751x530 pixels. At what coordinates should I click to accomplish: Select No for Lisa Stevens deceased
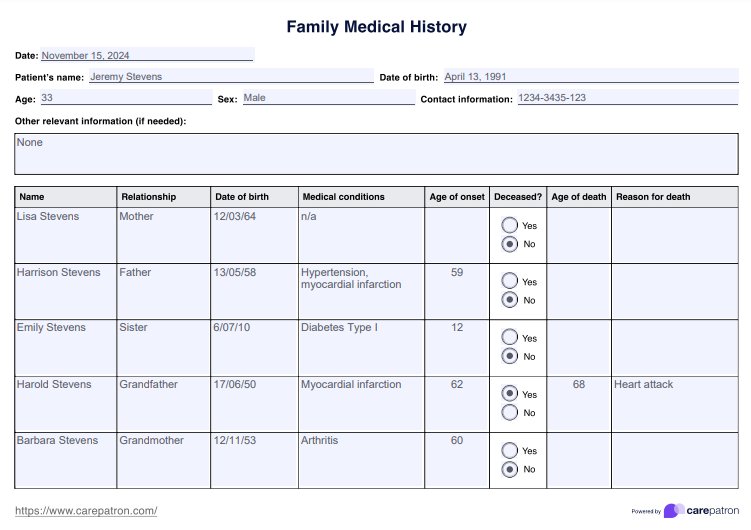[x=510, y=243]
